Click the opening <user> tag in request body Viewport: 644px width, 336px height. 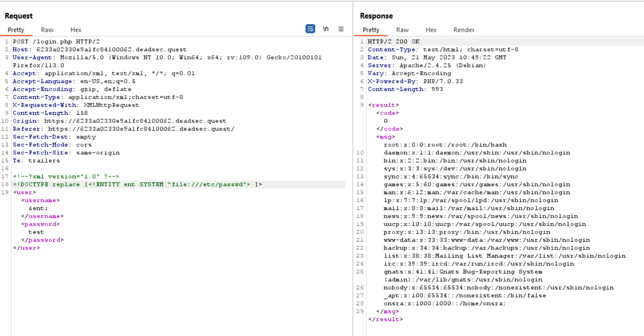pyautogui.click(x=24, y=192)
